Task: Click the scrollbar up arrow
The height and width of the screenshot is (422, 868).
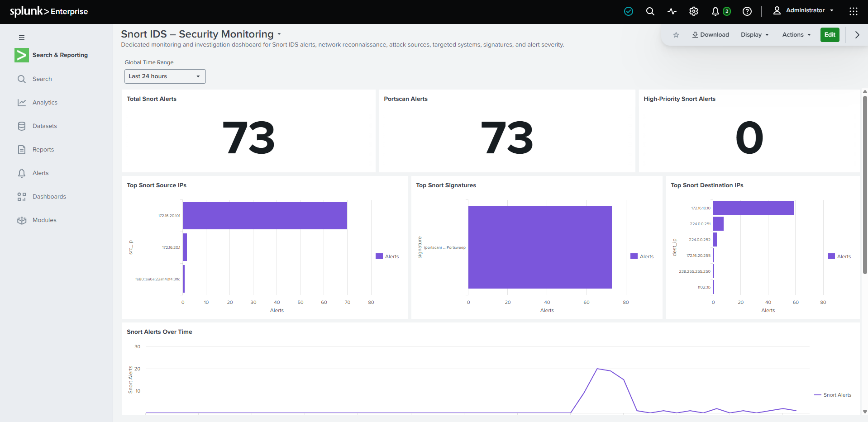Action: tap(865, 91)
